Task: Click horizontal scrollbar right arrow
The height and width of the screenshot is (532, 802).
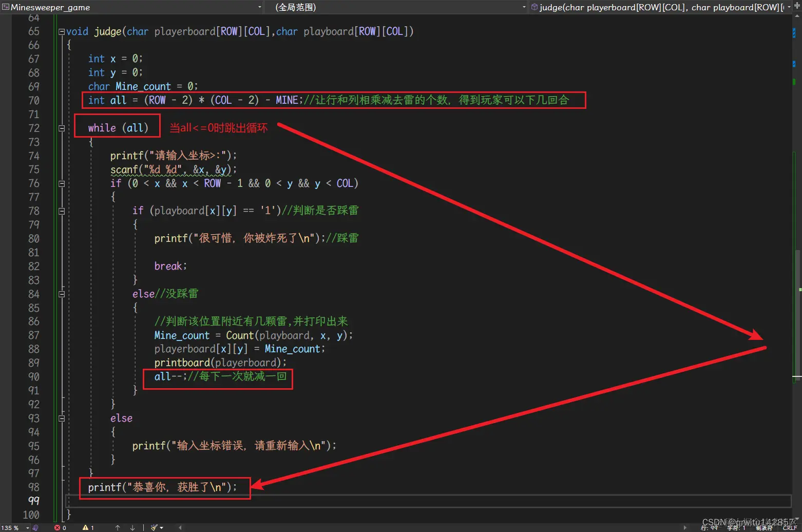Action: 685,528
